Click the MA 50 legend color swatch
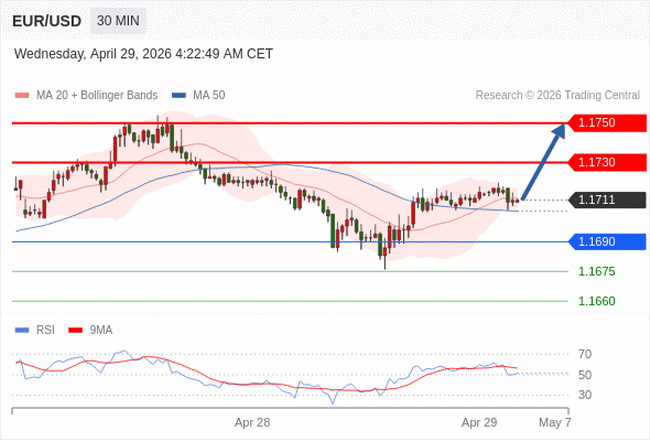Image resolution: width=650 pixels, height=441 pixels. pos(179,95)
